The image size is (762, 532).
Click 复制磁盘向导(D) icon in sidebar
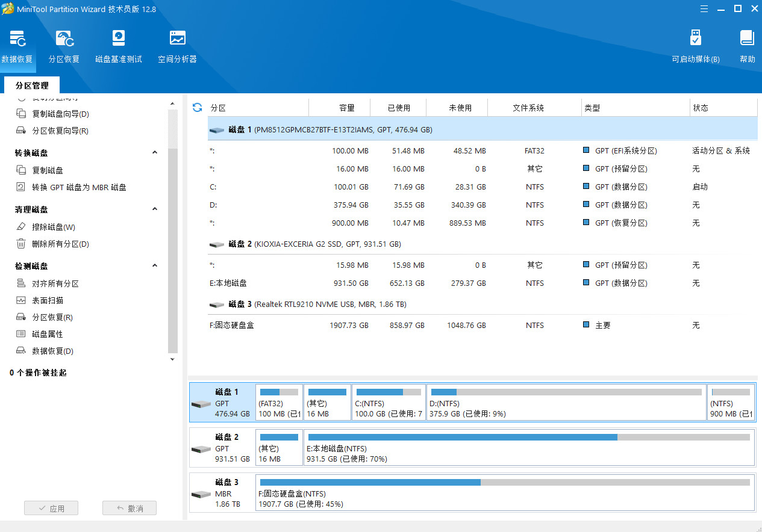pos(21,114)
